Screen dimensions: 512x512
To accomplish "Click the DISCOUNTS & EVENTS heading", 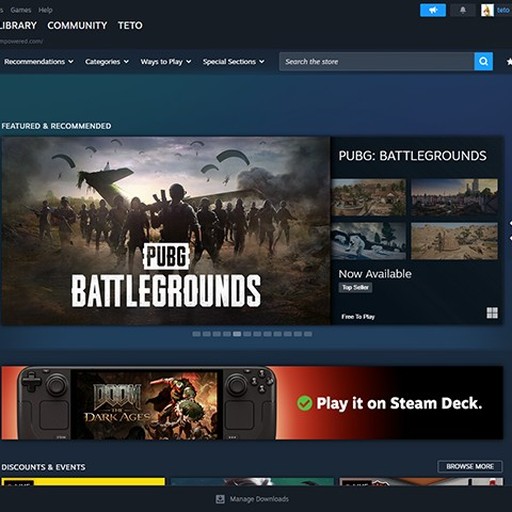I will [43, 467].
